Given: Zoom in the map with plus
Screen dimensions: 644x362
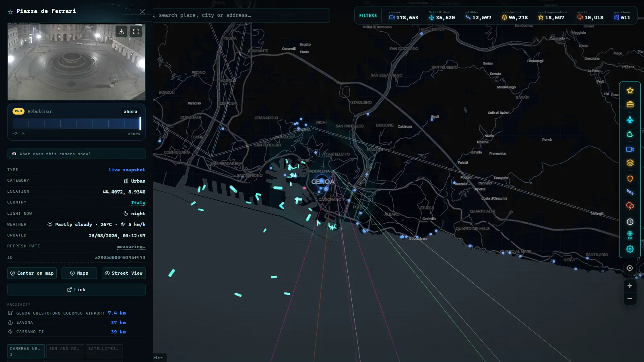Looking at the screenshot, I should (x=630, y=286).
